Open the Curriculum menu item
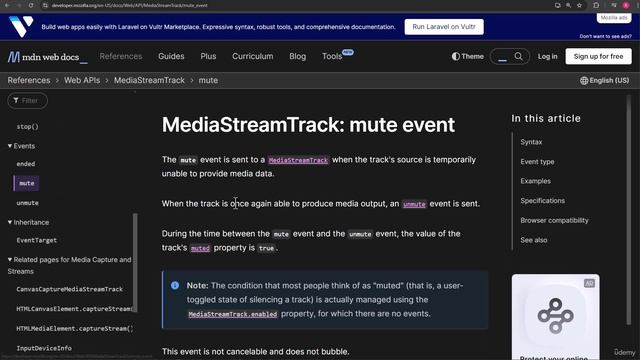 click(x=253, y=56)
